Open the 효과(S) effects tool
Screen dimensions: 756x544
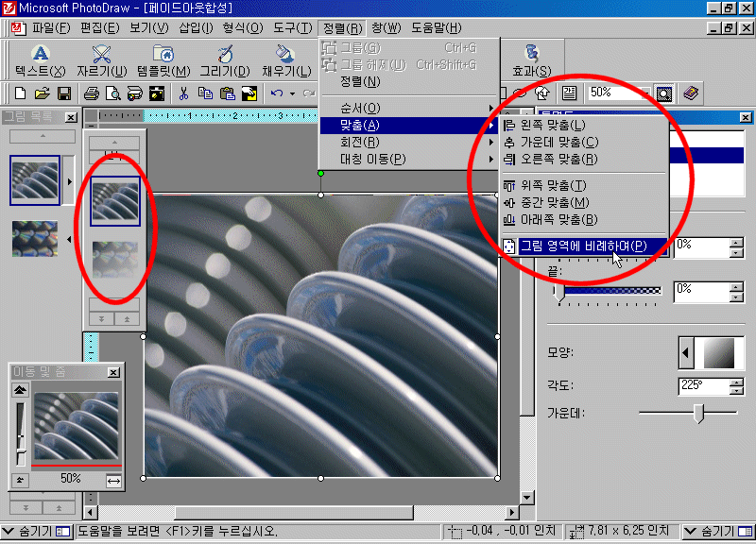click(532, 61)
